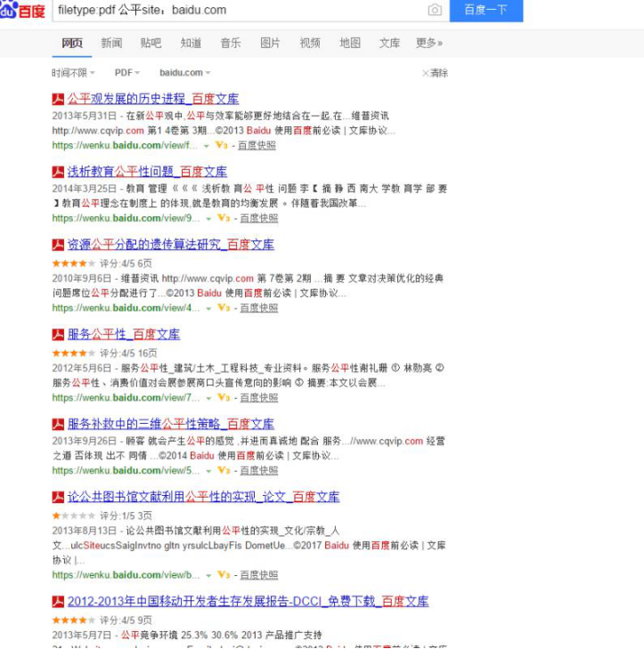Click URL wenku.baidu.com/view/b... link
This screenshot has width=644, height=649.
pos(126,575)
